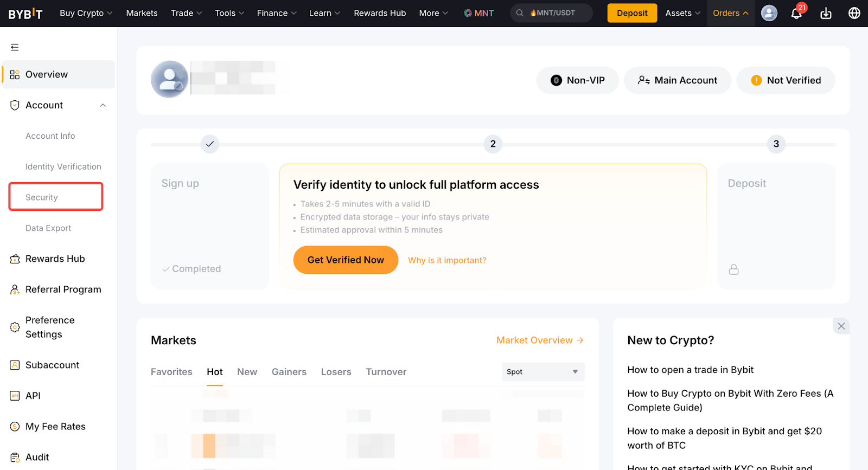This screenshot has width=868, height=470.
Task: Collapse the sidebar using the menu icon
Action: tap(15, 47)
